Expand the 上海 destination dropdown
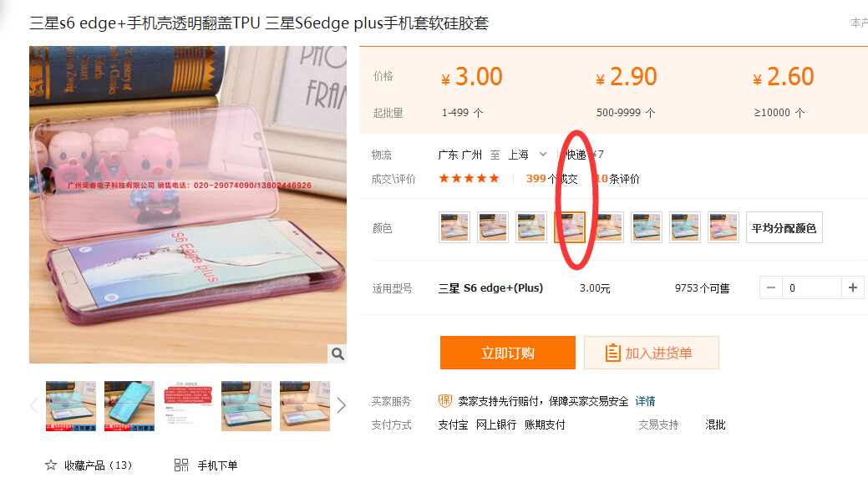Image resolution: width=868 pixels, height=483 pixels. pyautogui.click(x=542, y=154)
